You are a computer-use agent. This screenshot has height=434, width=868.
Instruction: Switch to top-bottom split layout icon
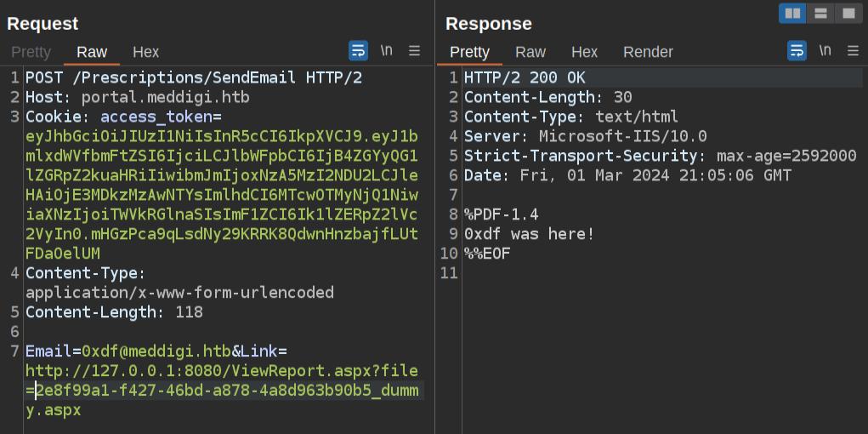(x=820, y=14)
